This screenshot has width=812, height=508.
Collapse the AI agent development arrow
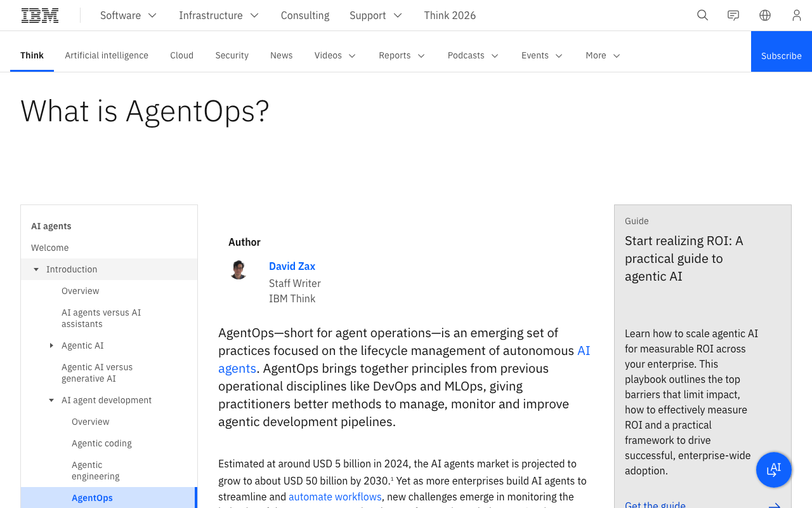51,400
